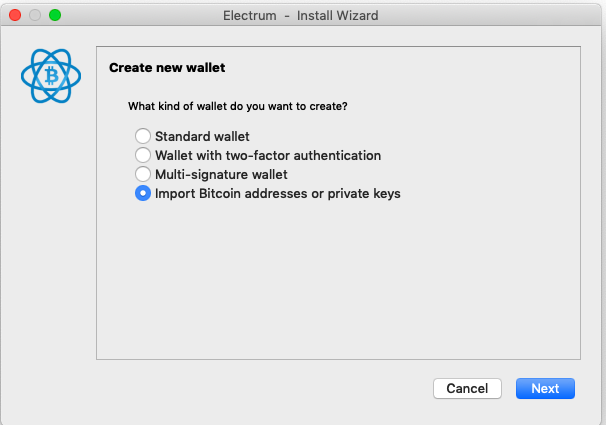Screen dimensions: 606x425
Task: Click the grayed-out minimize window button
Action: 35,15
